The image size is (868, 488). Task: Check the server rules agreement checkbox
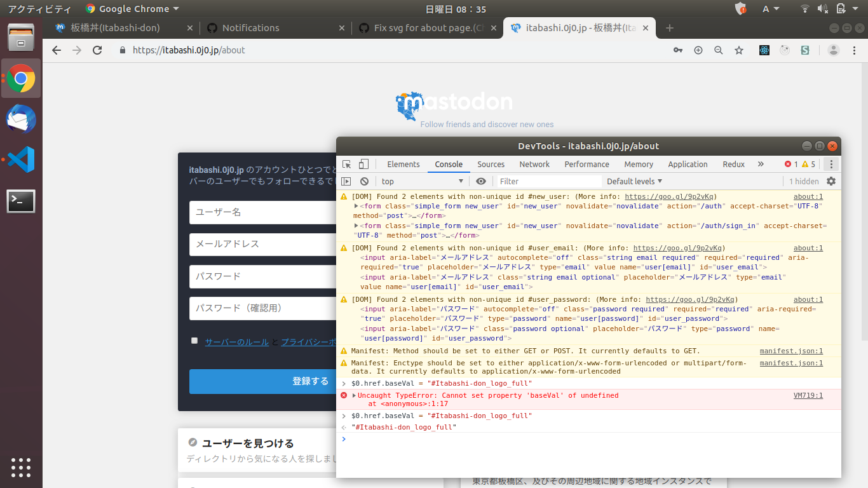pyautogui.click(x=194, y=341)
